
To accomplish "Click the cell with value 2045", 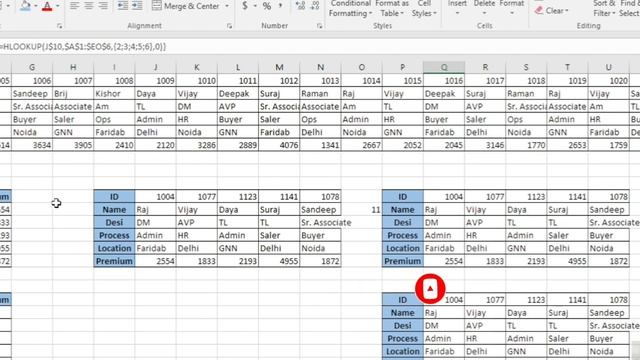I will pos(444,145).
